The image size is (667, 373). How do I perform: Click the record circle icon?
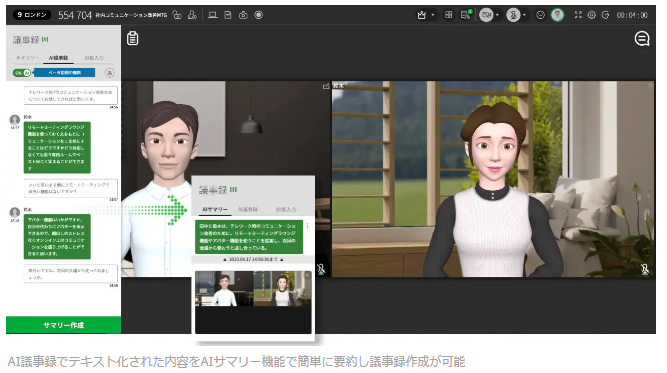pyautogui.click(x=259, y=15)
